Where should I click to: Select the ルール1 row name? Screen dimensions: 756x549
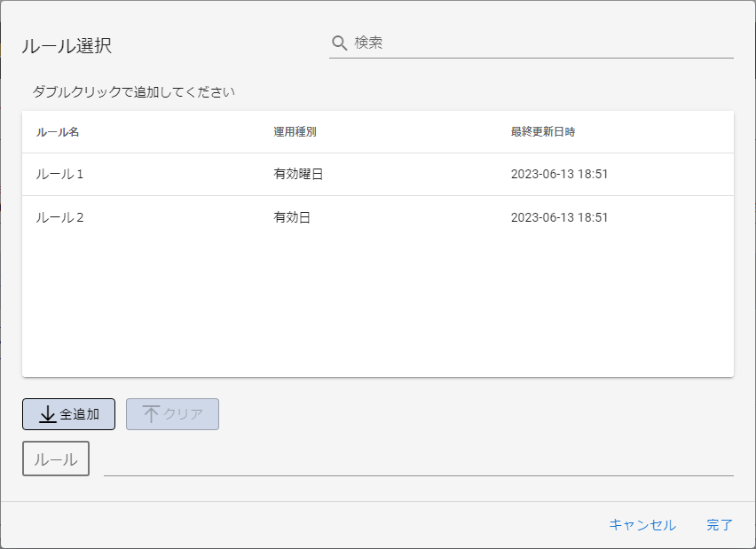(x=59, y=175)
